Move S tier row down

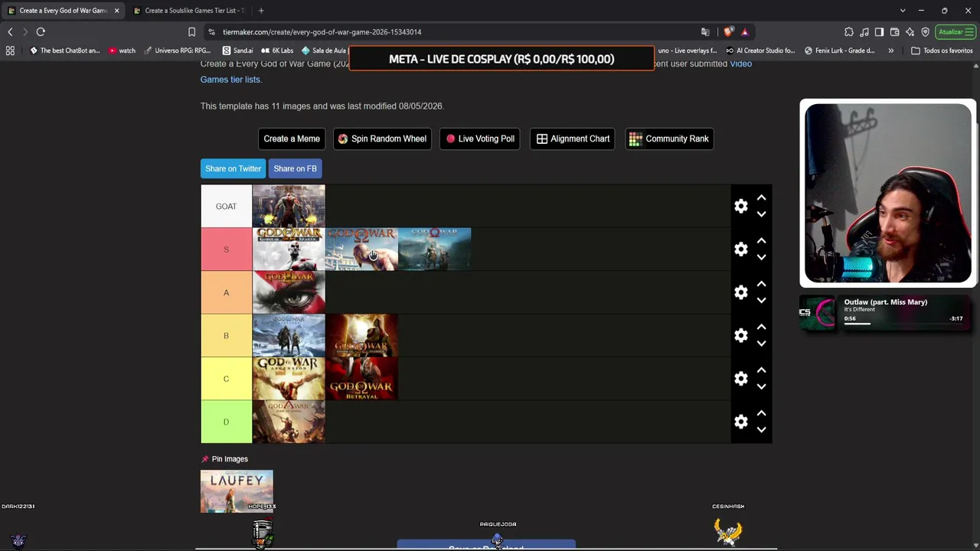[x=761, y=257]
